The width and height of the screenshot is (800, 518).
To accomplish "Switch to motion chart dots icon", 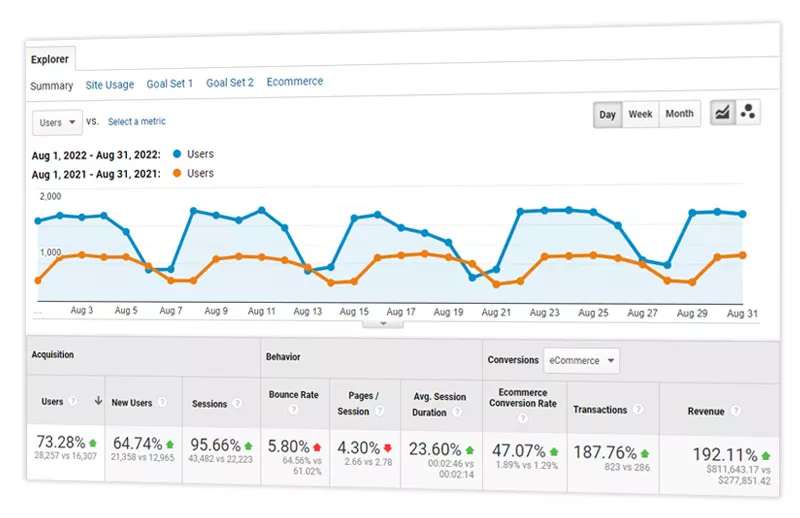I will [748, 112].
